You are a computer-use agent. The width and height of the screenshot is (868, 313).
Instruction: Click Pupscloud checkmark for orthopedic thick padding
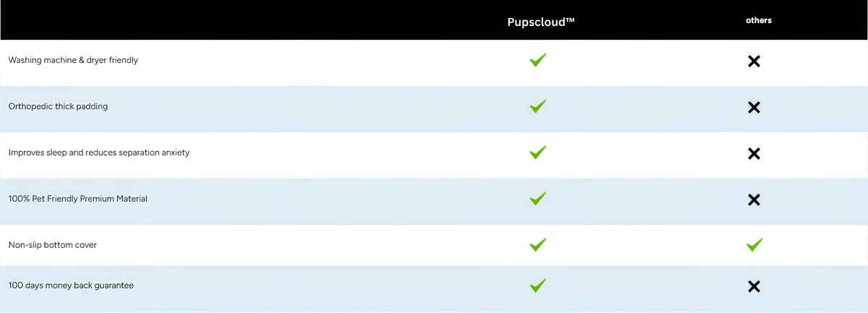pos(537,107)
